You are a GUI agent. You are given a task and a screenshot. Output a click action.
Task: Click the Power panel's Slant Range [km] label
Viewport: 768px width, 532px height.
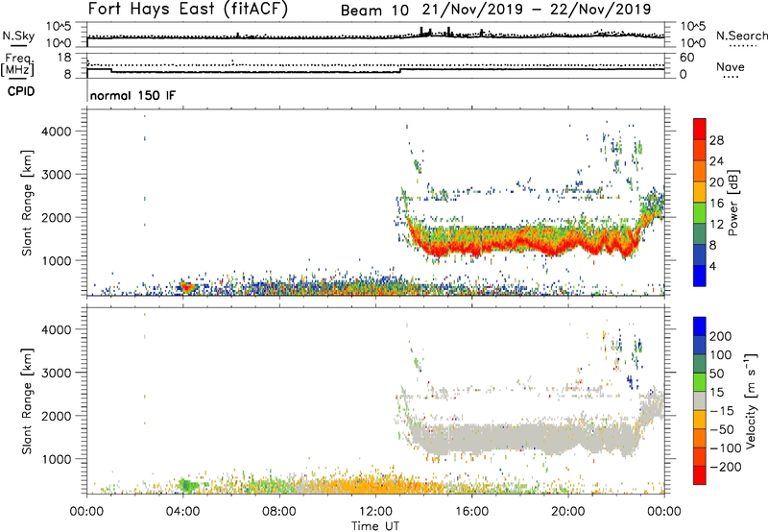tap(27, 203)
